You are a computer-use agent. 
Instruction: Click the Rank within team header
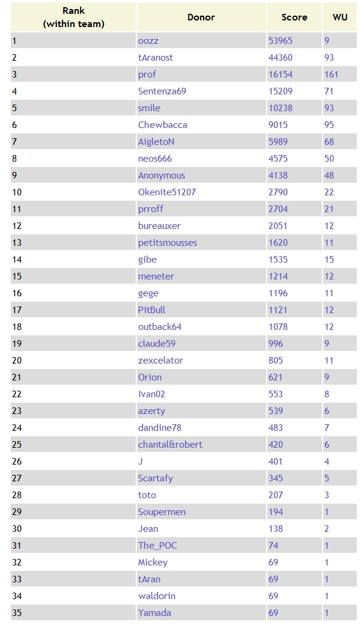74,17
